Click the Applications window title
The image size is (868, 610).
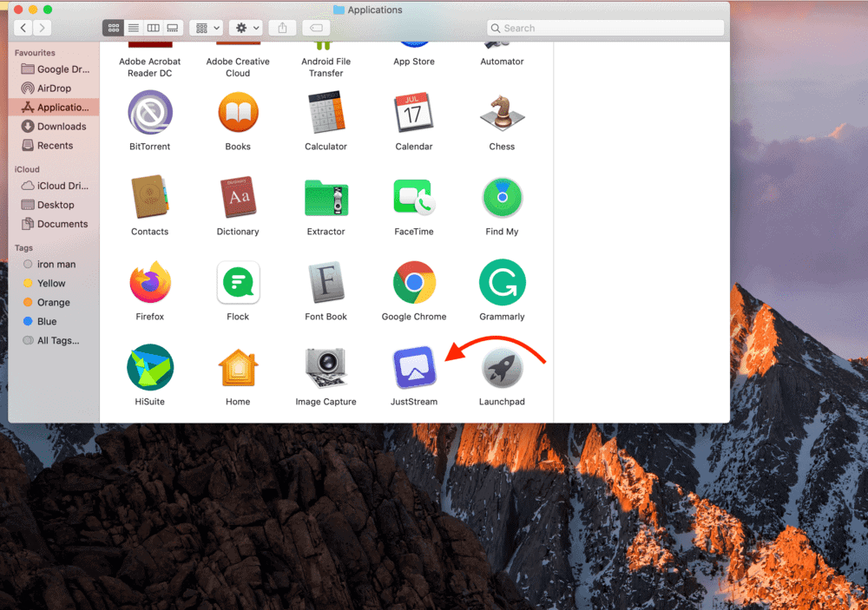coord(375,10)
